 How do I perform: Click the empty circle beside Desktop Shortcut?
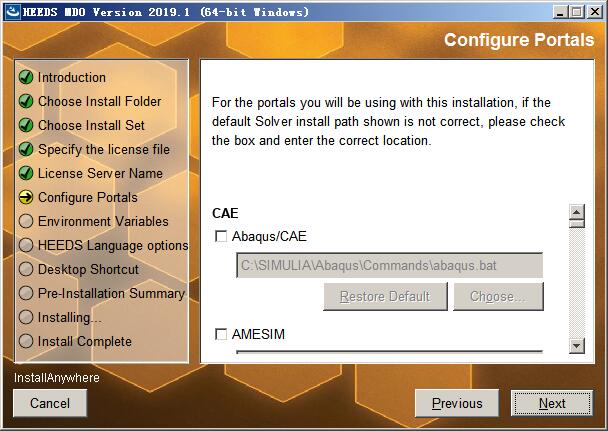26,269
